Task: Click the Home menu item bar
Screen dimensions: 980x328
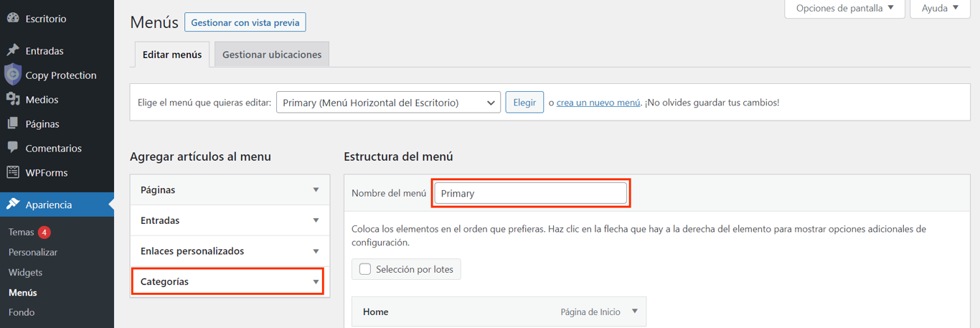Action: click(499, 312)
